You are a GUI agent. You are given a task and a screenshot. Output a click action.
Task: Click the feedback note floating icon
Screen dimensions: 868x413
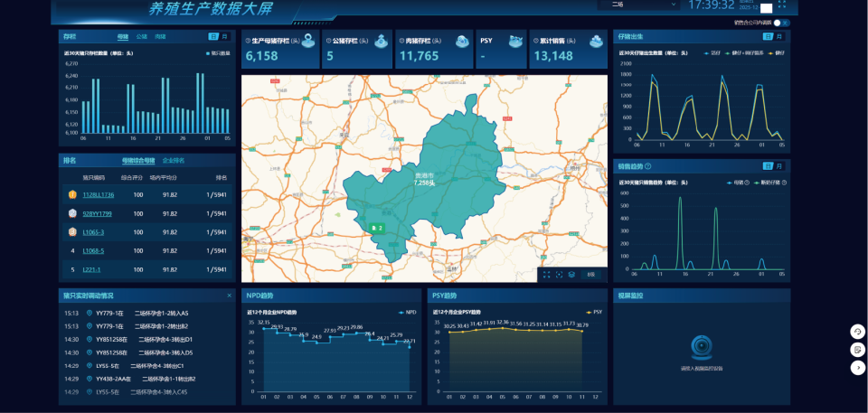pyautogui.click(x=857, y=350)
